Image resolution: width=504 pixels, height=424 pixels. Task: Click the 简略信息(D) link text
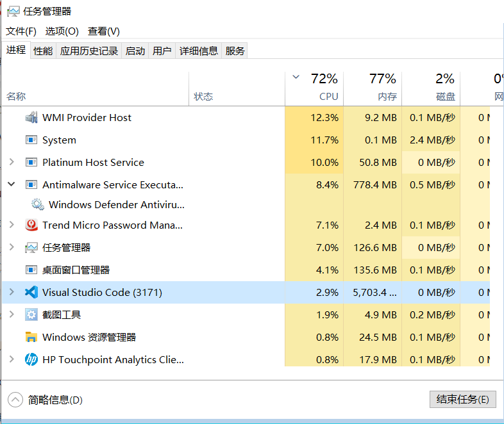pos(55,400)
